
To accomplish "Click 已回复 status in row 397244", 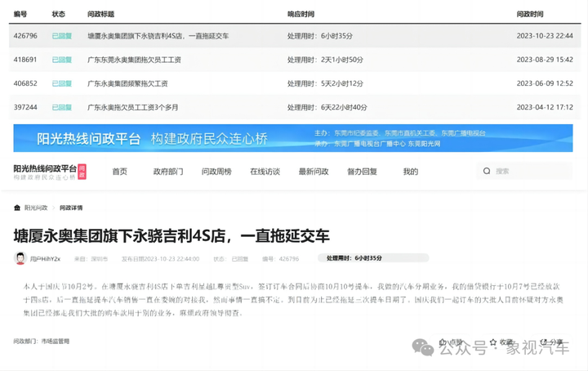I will click(x=62, y=107).
